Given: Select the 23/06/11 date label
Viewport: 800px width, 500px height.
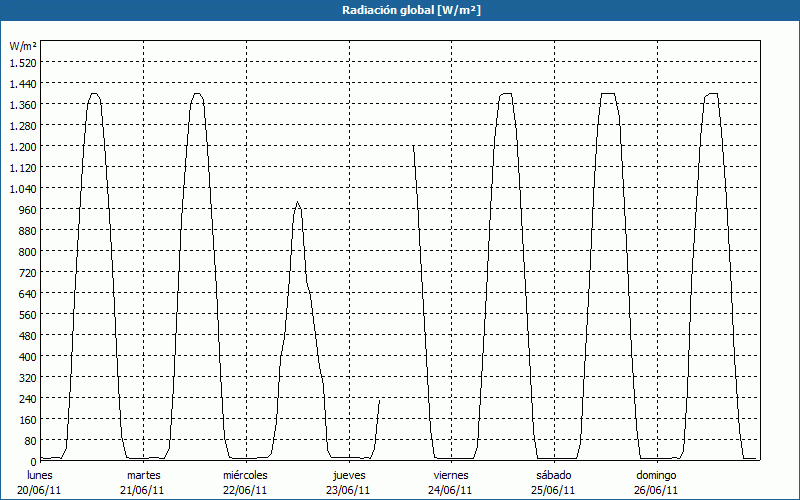Looking at the screenshot, I should click(x=349, y=490).
